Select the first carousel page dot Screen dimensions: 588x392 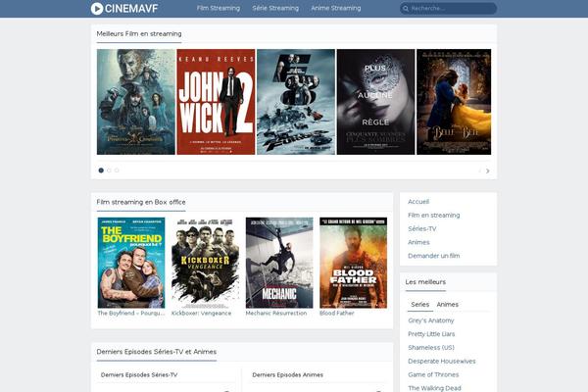pyautogui.click(x=101, y=171)
